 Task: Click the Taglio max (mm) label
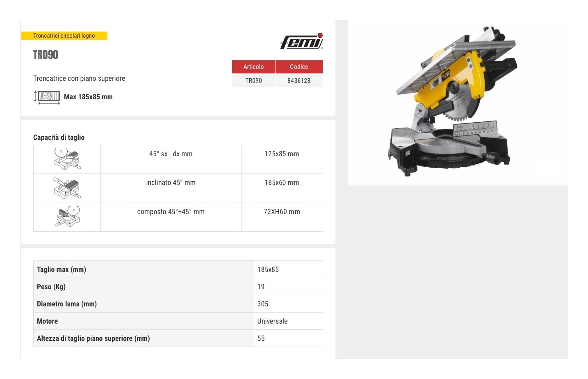(x=62, y=269)
